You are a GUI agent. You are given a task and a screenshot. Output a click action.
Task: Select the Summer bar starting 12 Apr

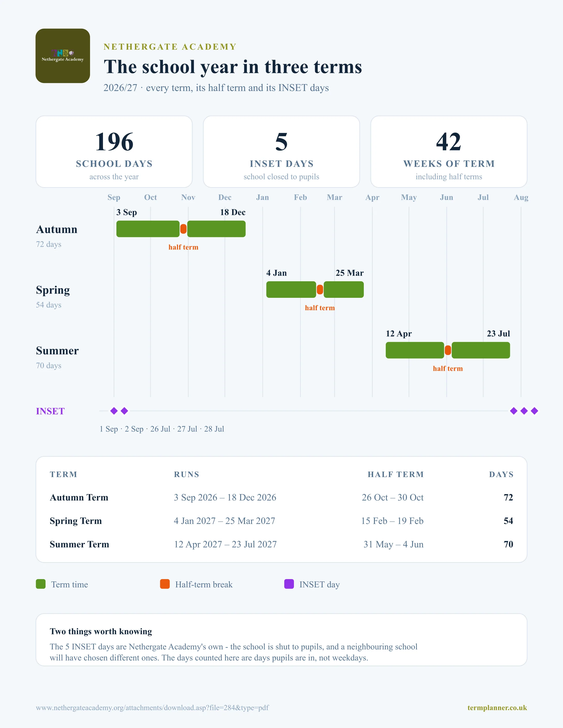[415, 350]
